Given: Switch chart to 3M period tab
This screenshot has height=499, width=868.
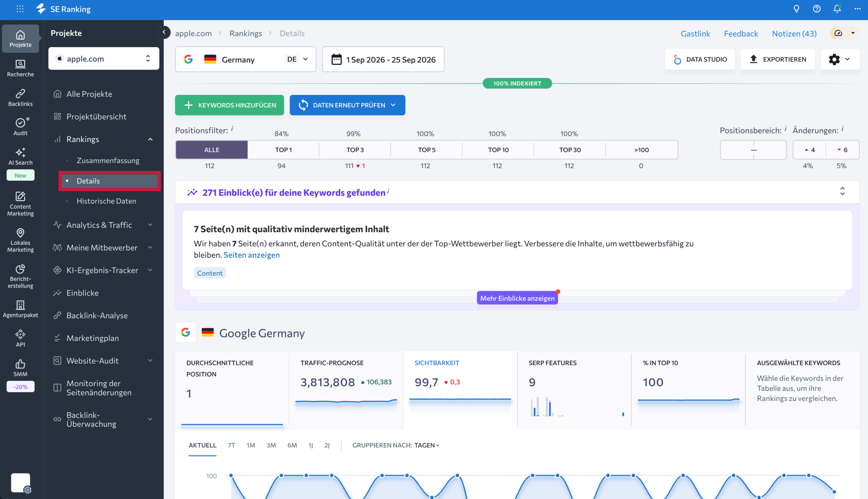Looking at the screenshot, I should pyautogui.click(x=271, y=445).
